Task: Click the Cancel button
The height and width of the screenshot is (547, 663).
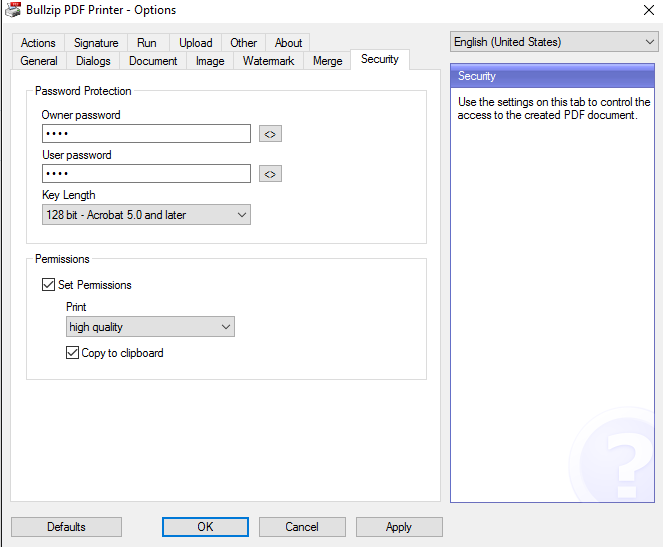Action: coord(302,527)
